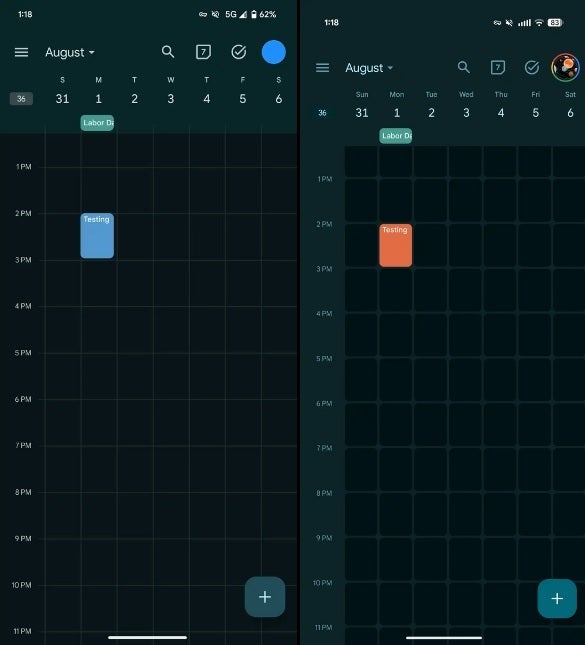
Task: Tap the search icon in right calendar
Action: pos(464,67)
